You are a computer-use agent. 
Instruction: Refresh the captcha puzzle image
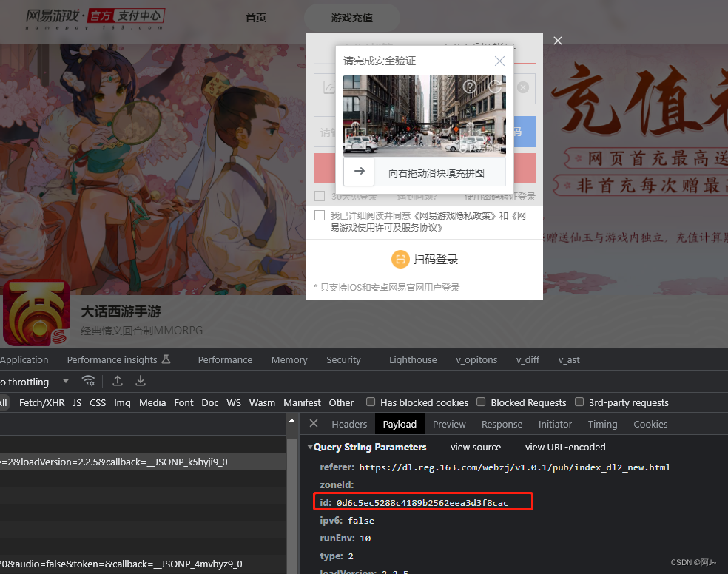pos(495,87)
